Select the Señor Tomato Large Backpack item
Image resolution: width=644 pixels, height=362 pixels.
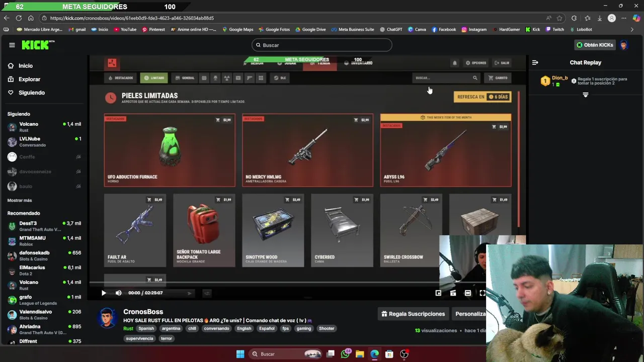tap(204, 230)
